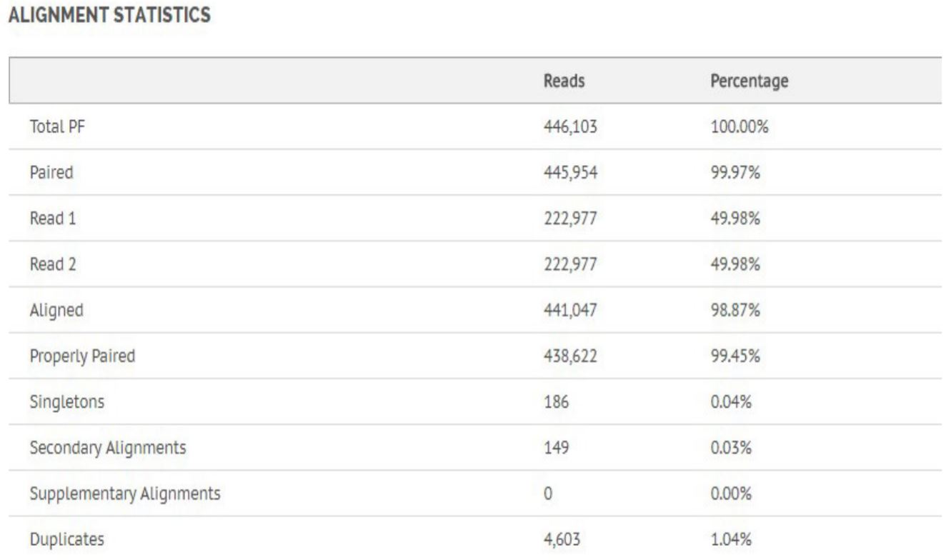Click the Supplementary Alignments row label
Screen dimensions: 951x560
(x=125, y=494)
